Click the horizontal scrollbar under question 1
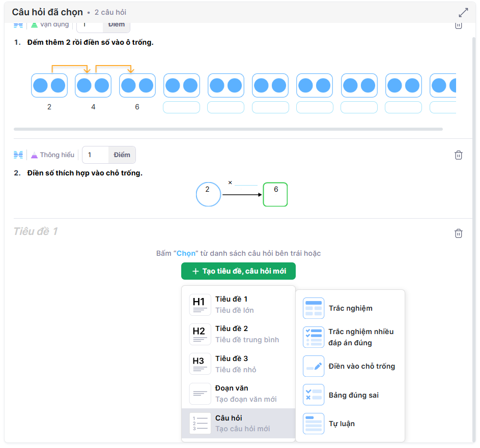 [x=228, y=129]
